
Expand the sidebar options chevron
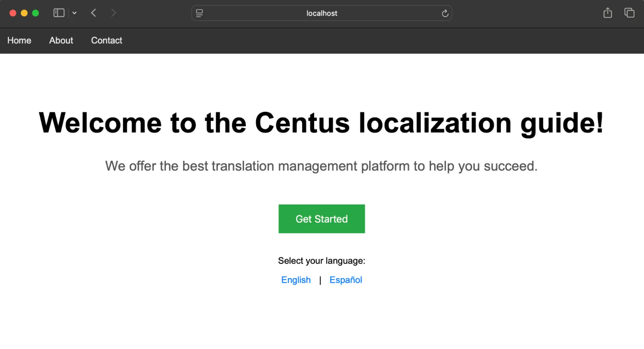75,13
